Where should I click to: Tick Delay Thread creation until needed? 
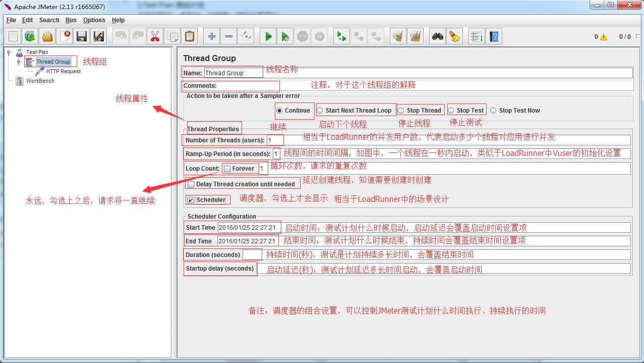pos(191,184)
